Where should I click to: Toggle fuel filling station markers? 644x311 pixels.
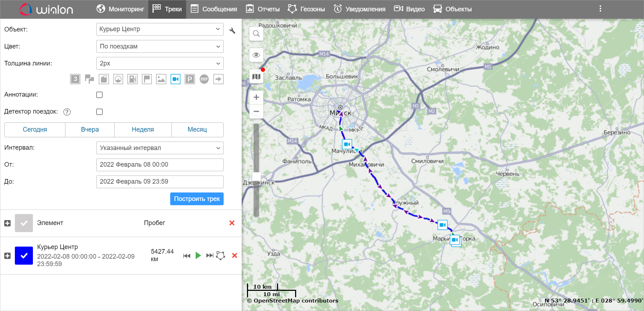coord(132,79)
